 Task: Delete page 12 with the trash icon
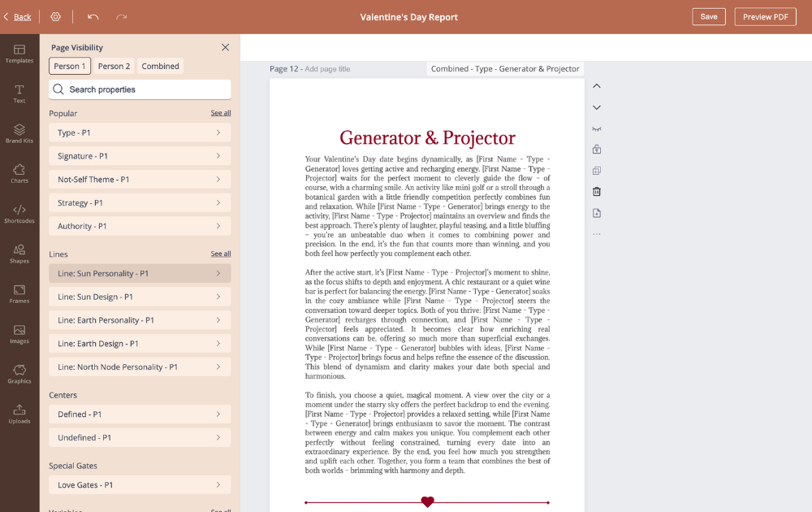597,192
